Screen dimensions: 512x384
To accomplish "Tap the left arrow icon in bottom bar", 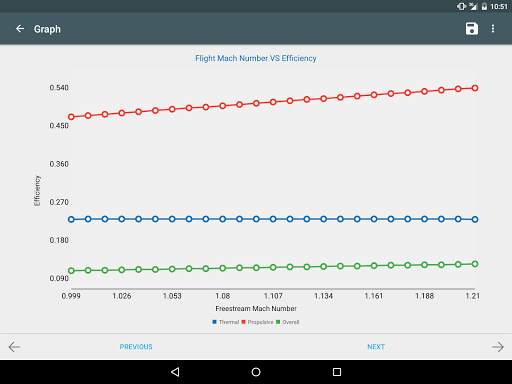I will click(x=14, y=347).
